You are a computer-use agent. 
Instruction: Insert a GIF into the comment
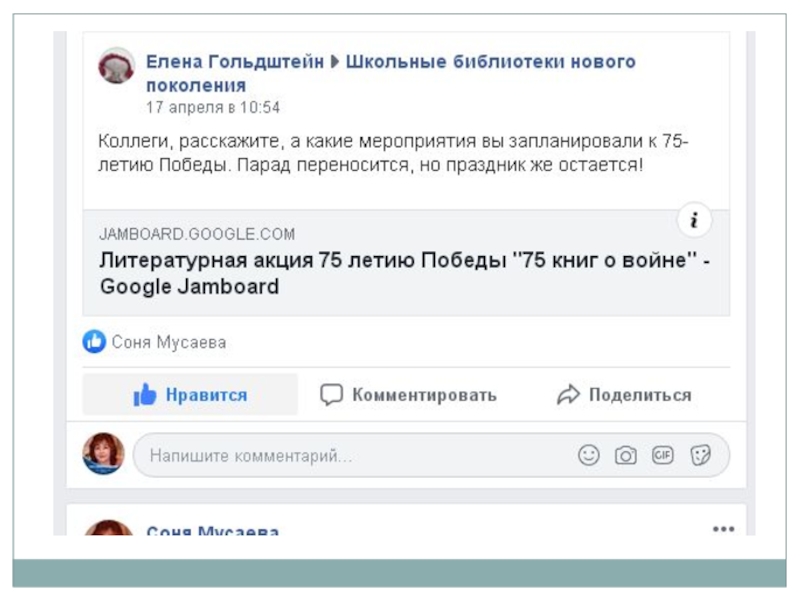tap(662, 456)
